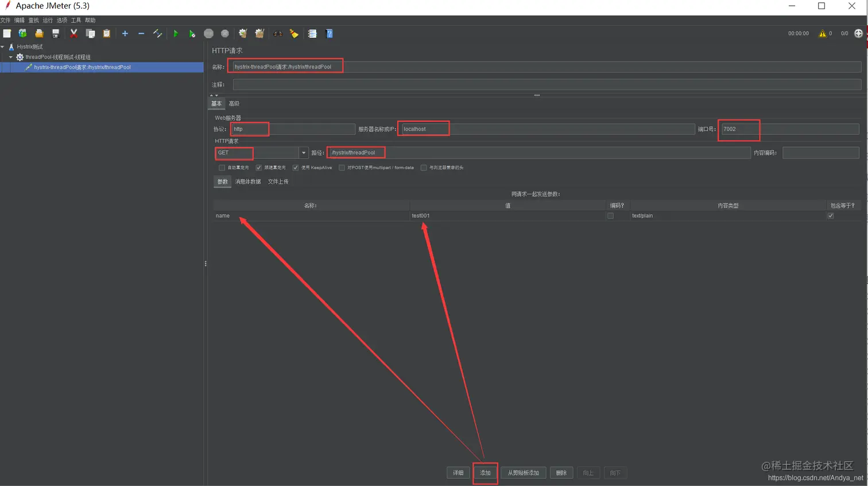The image size is (868, 486).
Task: Click the Shutdown test icon
Action: (x=225, y=33)
